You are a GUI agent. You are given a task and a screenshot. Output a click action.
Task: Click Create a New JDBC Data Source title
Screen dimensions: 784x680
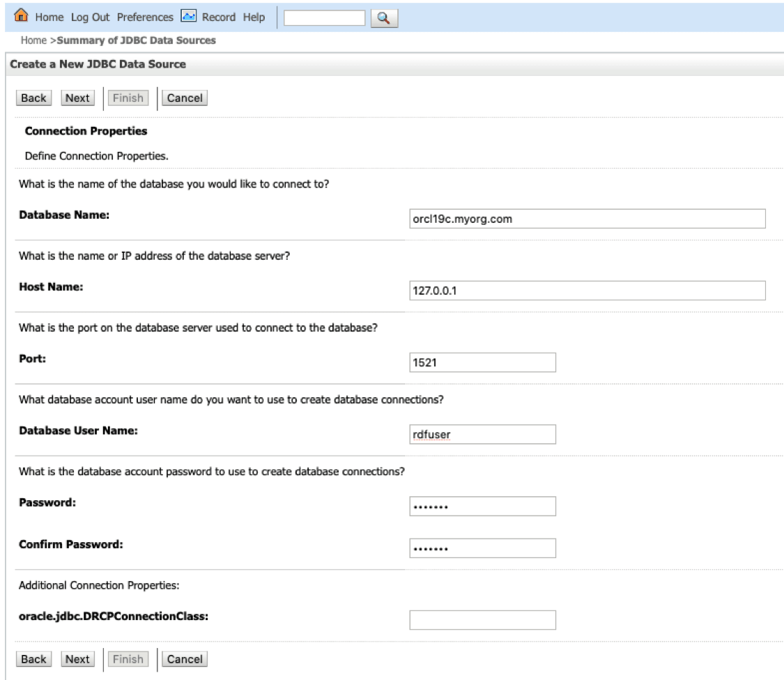pos(98,64)
